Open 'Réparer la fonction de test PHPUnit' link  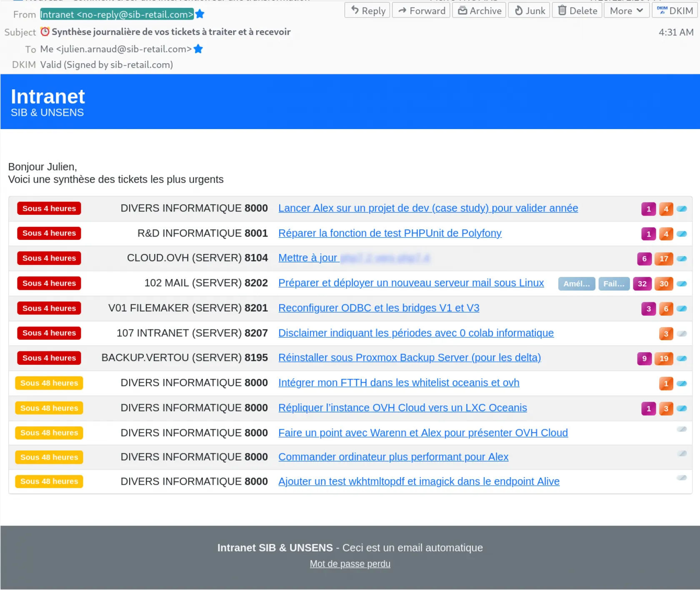[390, 233]
